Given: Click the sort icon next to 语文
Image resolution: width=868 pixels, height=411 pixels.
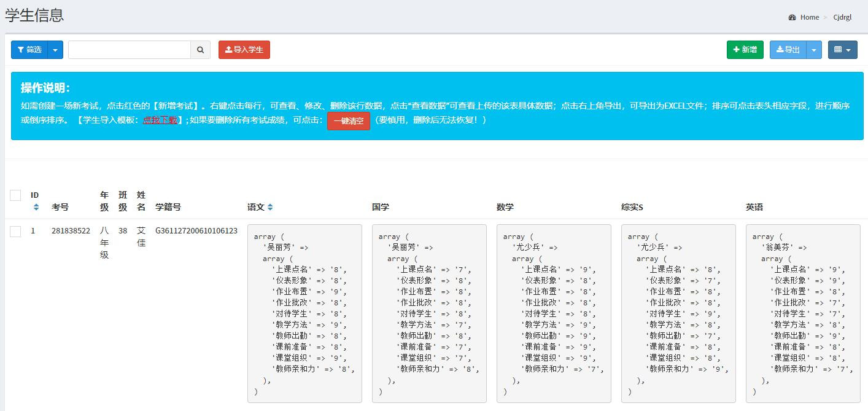Looking at the screenshot, I should [x=270, y=207].
